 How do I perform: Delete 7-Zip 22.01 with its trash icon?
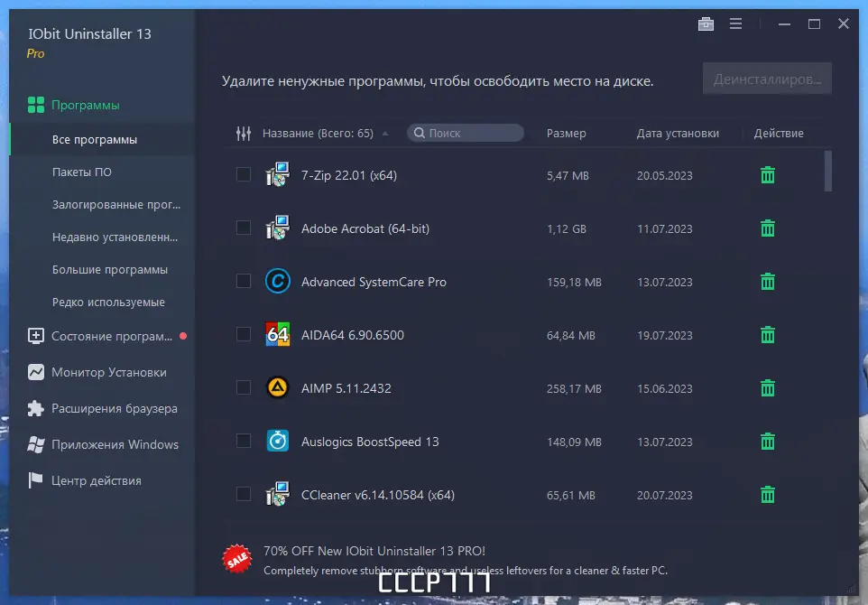click(x=767, y=175)
